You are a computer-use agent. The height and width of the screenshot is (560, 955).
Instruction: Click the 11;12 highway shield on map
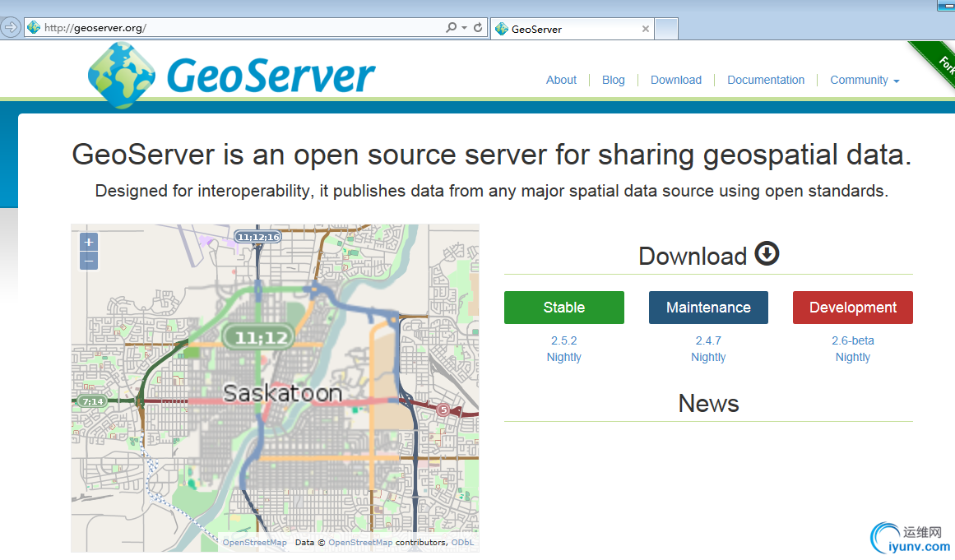[x=258, y=337]
